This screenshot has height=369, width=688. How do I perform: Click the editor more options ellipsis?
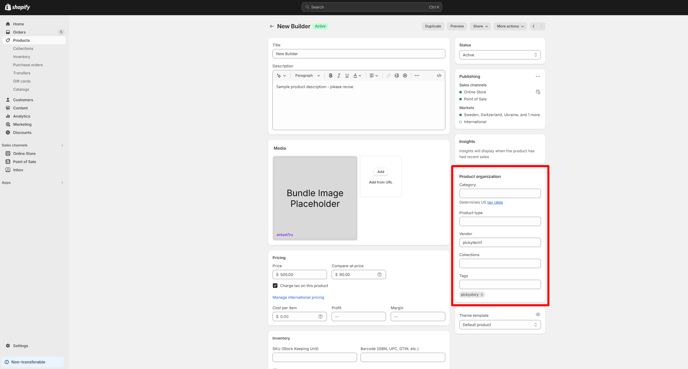point(417,75)
